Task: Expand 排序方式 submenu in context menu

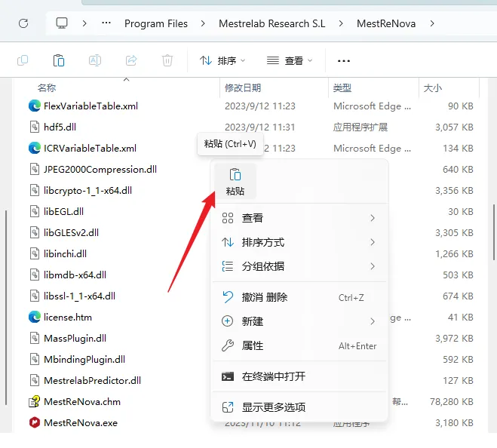Action: click(x=299, y=243)
